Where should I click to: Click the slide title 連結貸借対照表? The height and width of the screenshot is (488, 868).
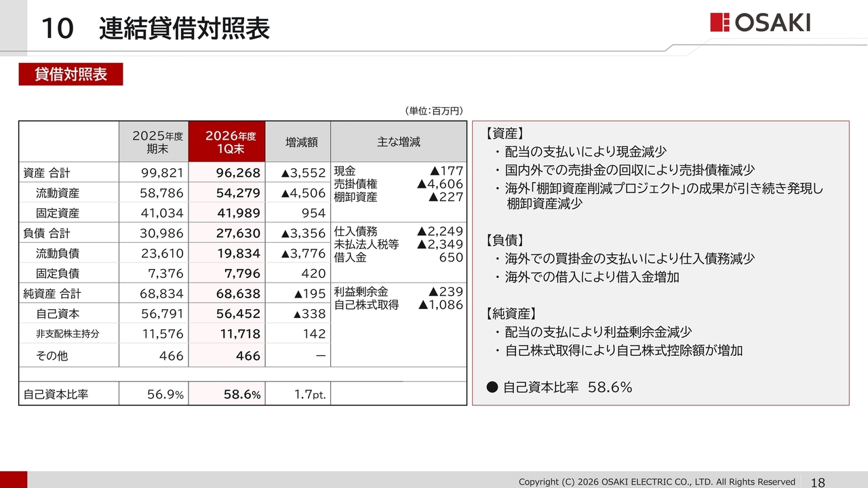[184, 28]
